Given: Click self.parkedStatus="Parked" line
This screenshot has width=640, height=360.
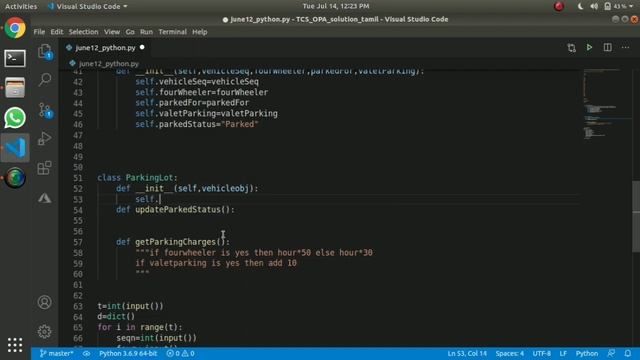Looking at the screenshot, I should click(197, 124).
